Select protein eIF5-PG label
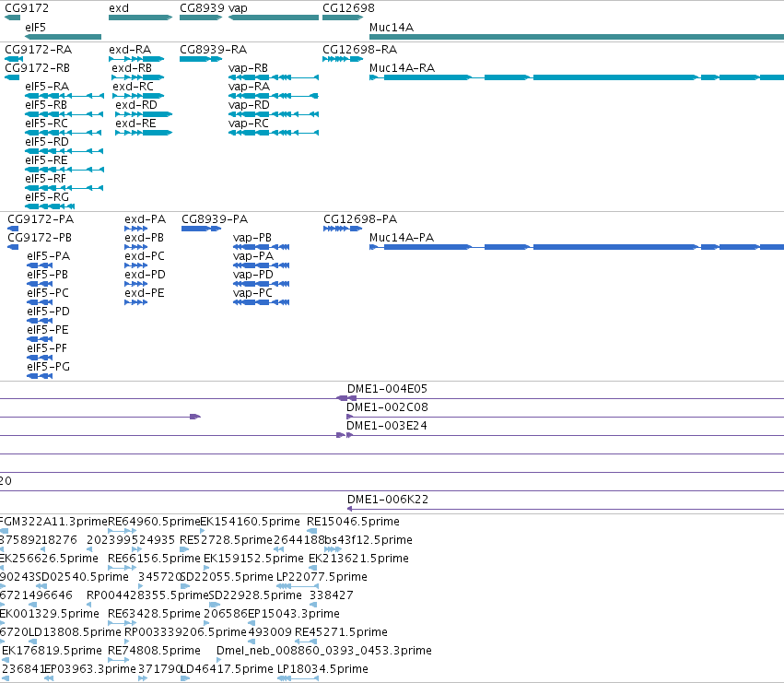The image size is (784, 683). tap(49, 367)
